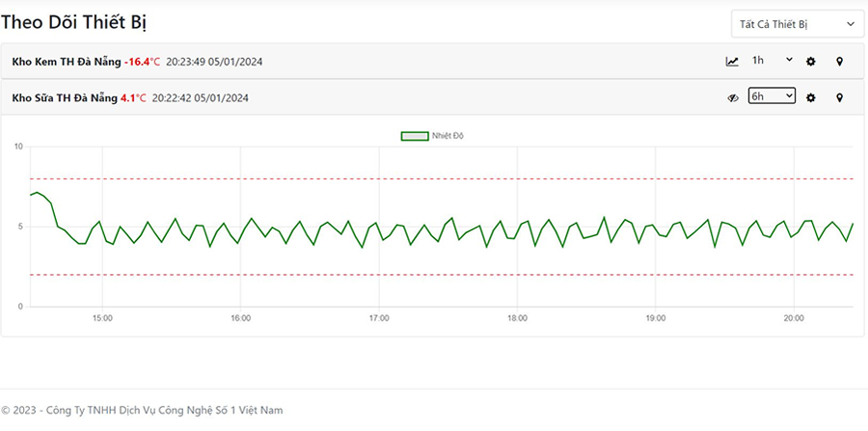This screenshot has width=868, height=431.
Task: Open location pin for Kho Kem device
Action: point(839,62)
